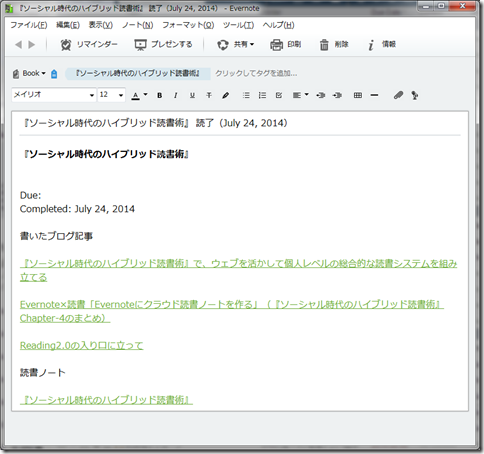Screen dimensions: 484x454
Task: Open link about ウェブを活かして個人レベルの総合的な読書システム
Action: (x=238, y=271)
